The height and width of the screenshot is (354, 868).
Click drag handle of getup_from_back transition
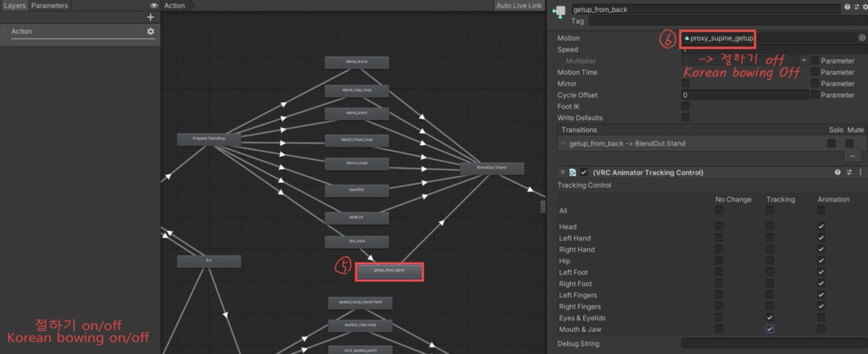[x=564, y=144]
